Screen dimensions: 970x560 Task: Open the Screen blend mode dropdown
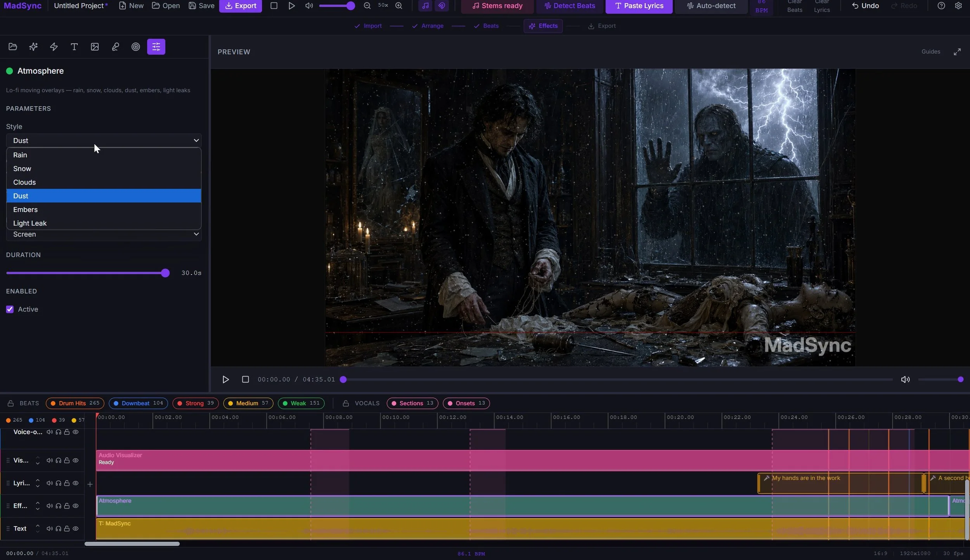tap(104, 234)
